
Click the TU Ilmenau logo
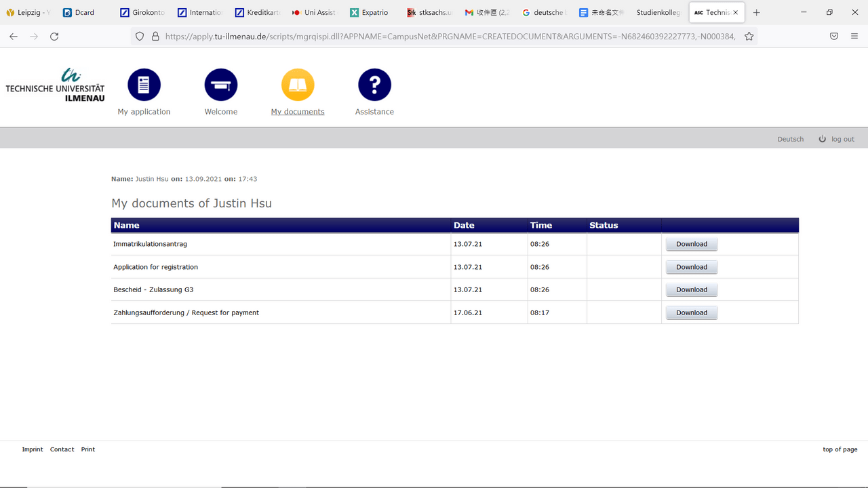(x=55, y=85)
